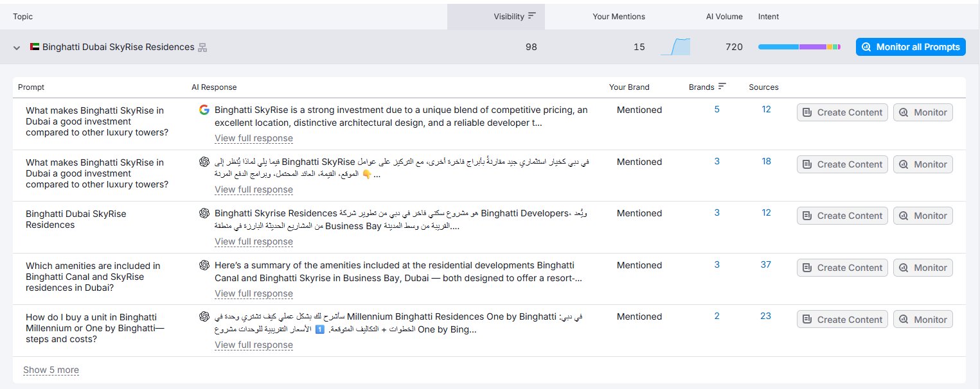
Task: Select the prompt about buying a Binghatti Millennium unit
Action: (x=95, y=328)
